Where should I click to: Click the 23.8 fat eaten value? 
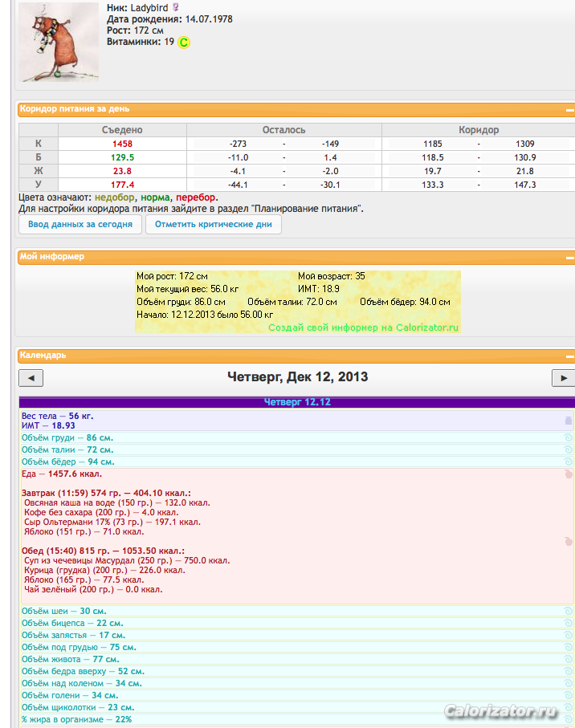click(x=122, y=171)
